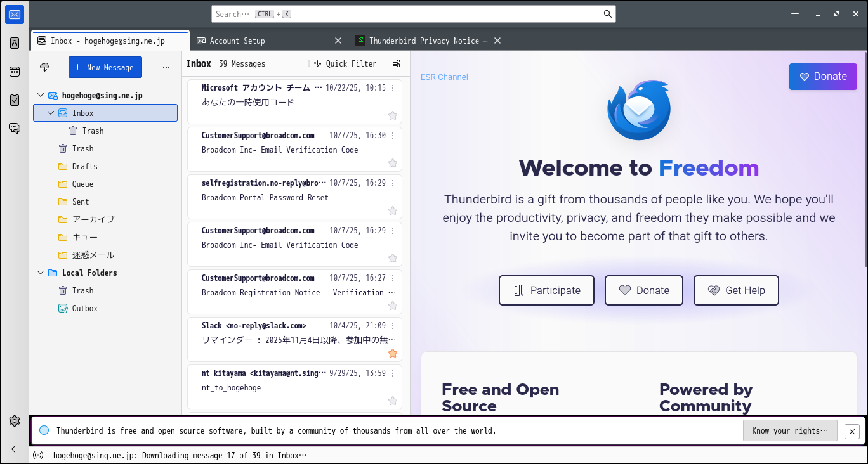The height and width of the screenshot is (464, 868).
Task: Collapse the hogehoge@sing.ne.jp account tree
Action: tap(41, 95)
